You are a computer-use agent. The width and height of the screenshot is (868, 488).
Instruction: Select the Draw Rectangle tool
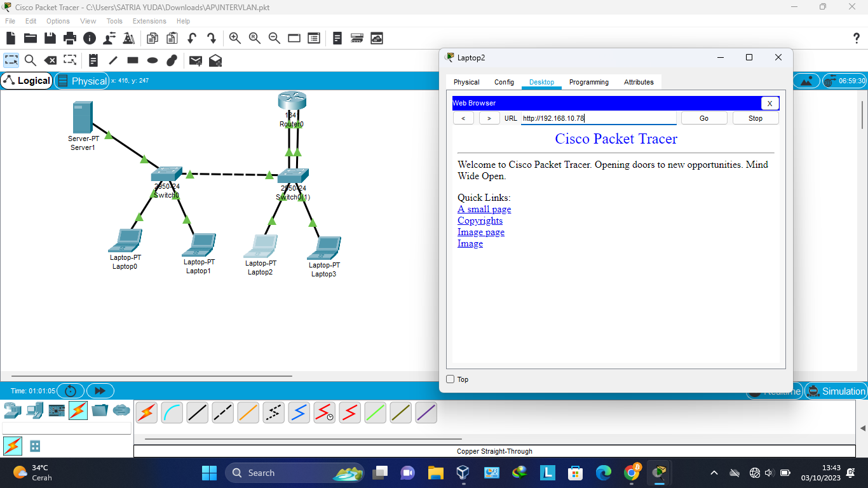133,60
